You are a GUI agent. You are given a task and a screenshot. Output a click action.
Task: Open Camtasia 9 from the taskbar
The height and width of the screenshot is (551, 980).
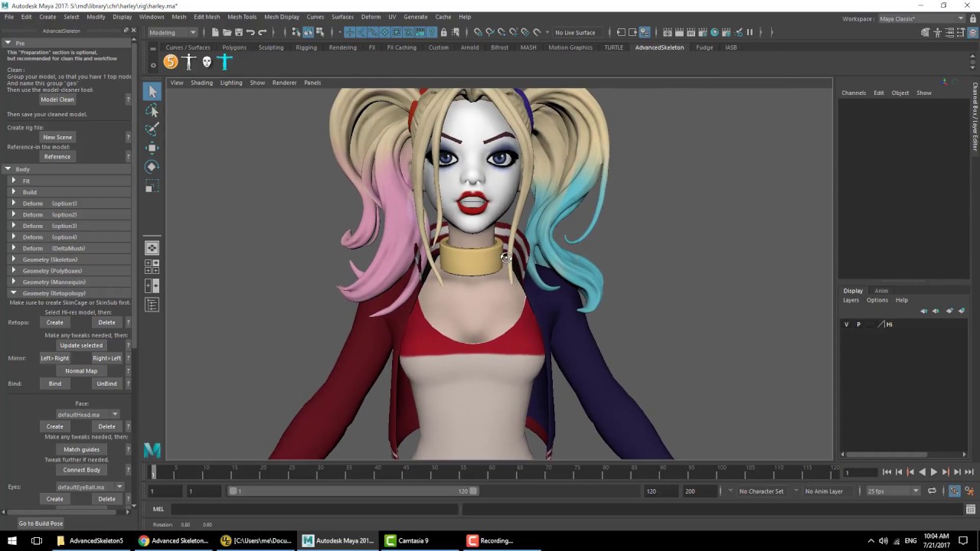click(x=407, y=540)
